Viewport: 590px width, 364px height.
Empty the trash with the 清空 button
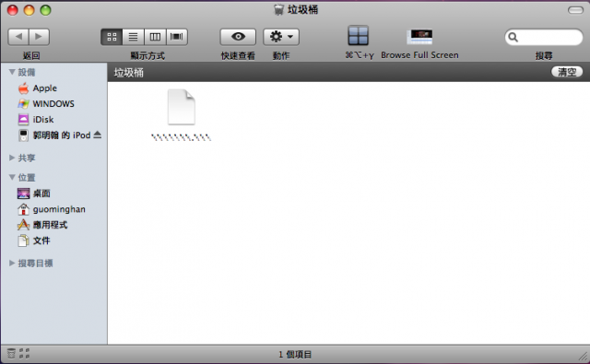(x=567, y=72)
